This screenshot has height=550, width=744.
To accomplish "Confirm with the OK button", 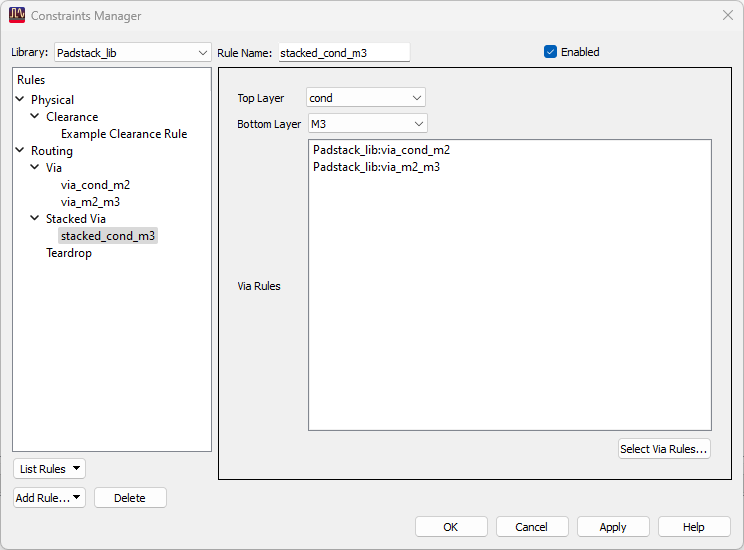I will click(451, 527).
